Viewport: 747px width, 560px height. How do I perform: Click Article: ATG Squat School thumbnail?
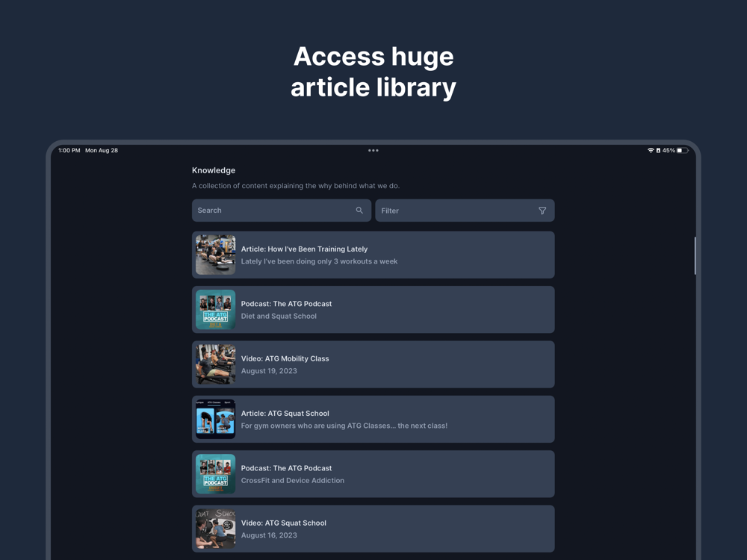point(215,419)
